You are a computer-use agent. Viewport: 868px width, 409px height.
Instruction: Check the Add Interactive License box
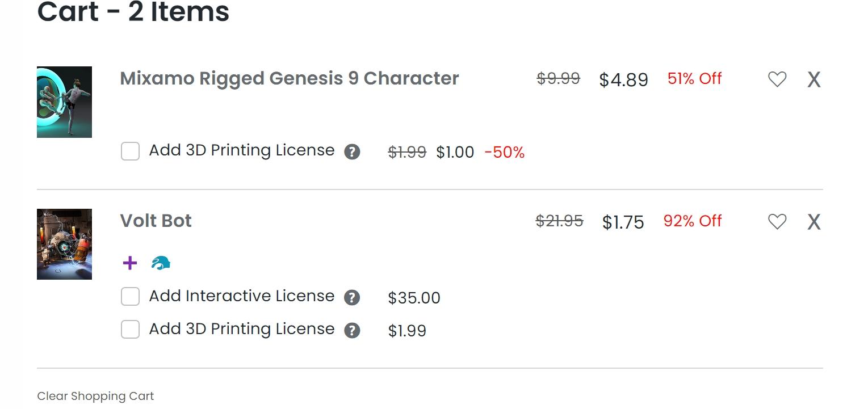point(130,297)
